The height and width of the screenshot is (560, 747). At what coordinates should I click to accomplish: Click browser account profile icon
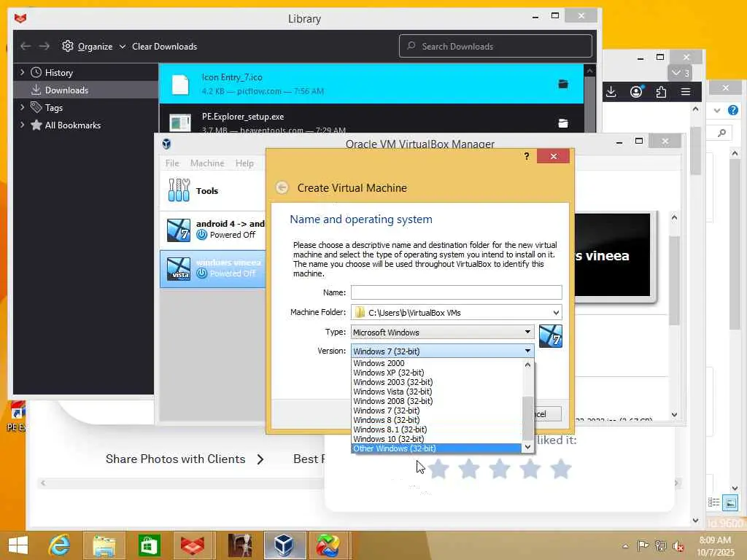pos(636,91)
